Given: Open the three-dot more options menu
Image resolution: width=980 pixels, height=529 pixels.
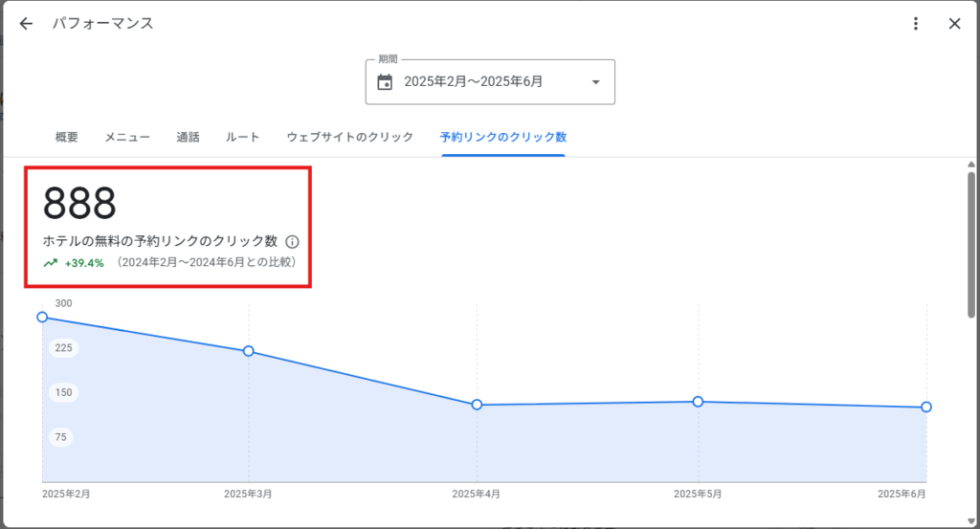Looking at the screenshot, I should click(916, 24).
